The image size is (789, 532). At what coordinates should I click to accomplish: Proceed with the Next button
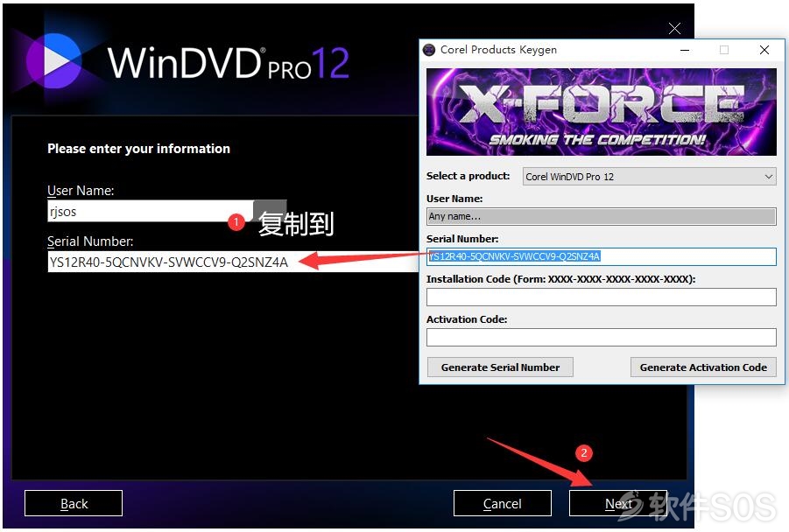(618, 503)
